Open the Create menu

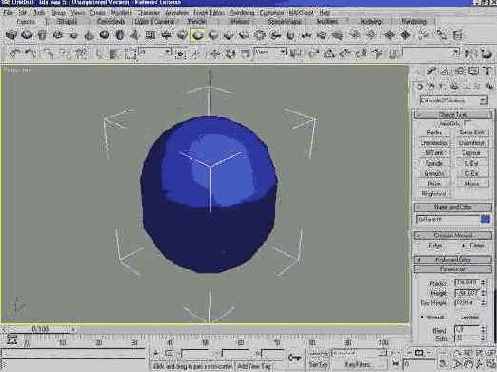pyautogui.click(x=97, y=13)
